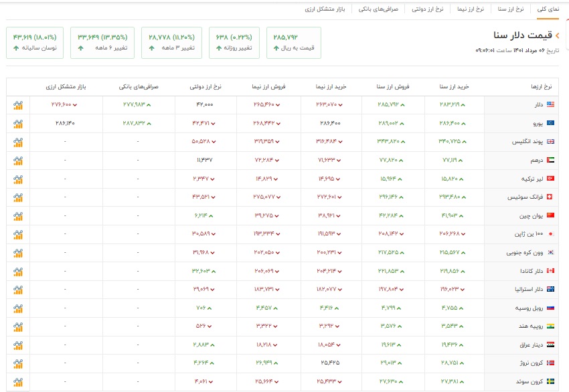This screenshot has height=392, width=569.
Task: Click chart icon in دلار کانادا row
Action: coord(18,271)
